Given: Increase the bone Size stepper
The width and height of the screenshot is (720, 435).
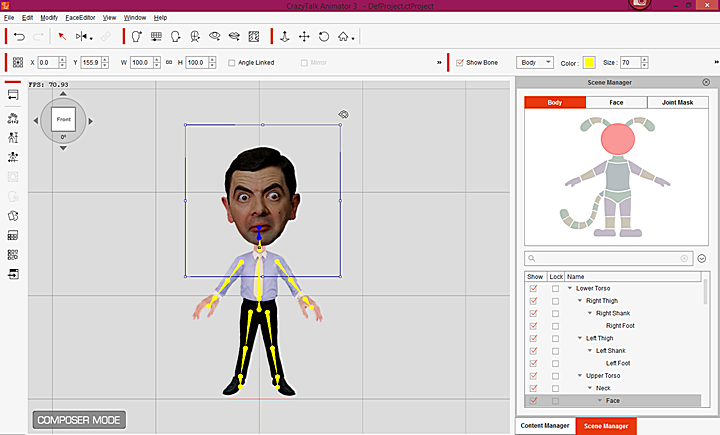Looking at the screenshot, I should 645,60.
